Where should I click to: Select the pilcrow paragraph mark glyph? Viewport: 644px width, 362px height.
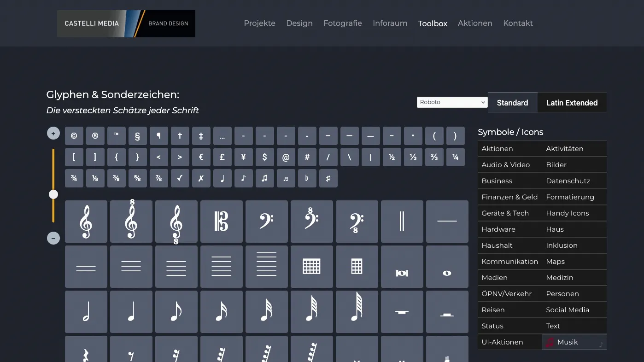click(159, 136)
